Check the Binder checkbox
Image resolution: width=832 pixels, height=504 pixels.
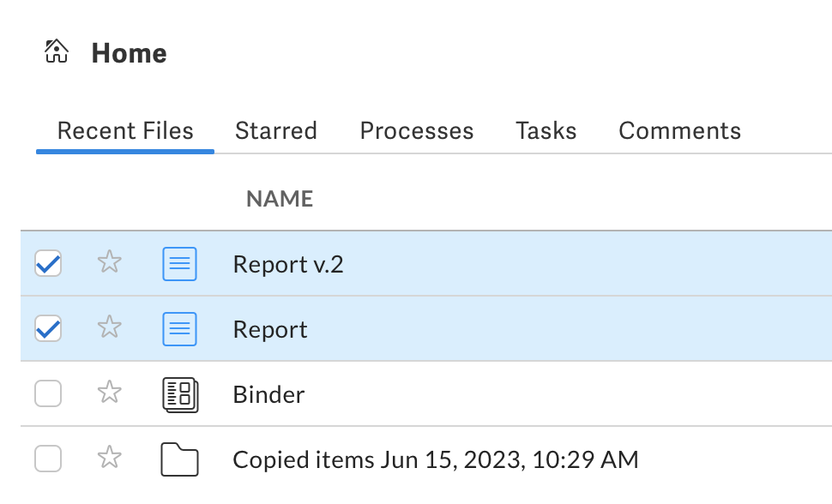tap(47, 394)
